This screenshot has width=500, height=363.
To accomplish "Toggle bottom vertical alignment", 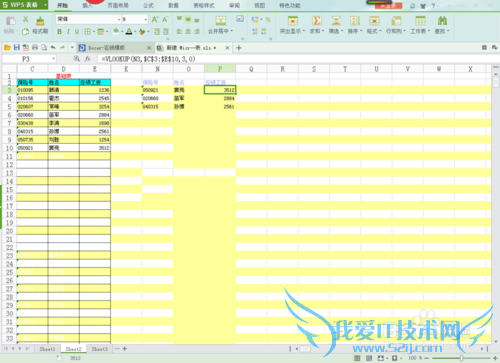I will point(197,20).
